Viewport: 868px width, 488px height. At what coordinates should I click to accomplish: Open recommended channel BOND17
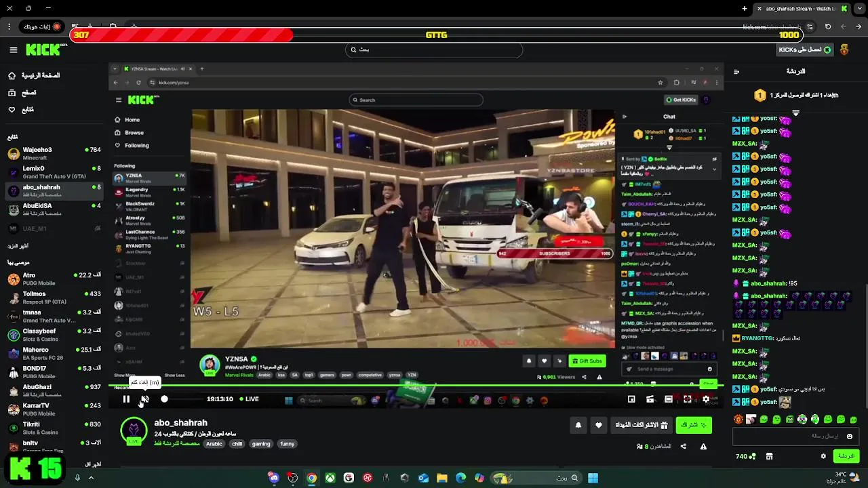click(54, 372)
